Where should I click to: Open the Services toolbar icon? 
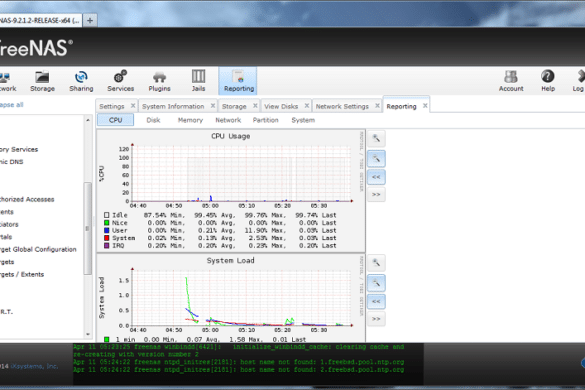121,81
